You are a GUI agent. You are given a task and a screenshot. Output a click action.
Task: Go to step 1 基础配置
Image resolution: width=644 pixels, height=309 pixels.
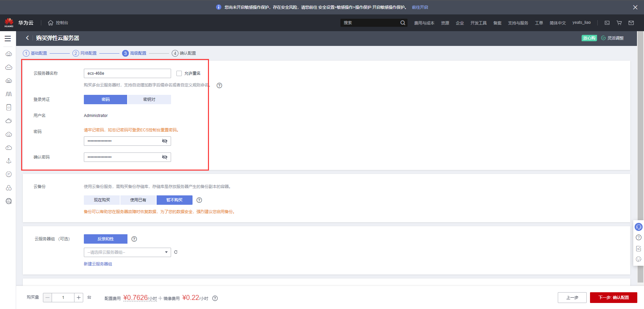click(x=35, y=53)
